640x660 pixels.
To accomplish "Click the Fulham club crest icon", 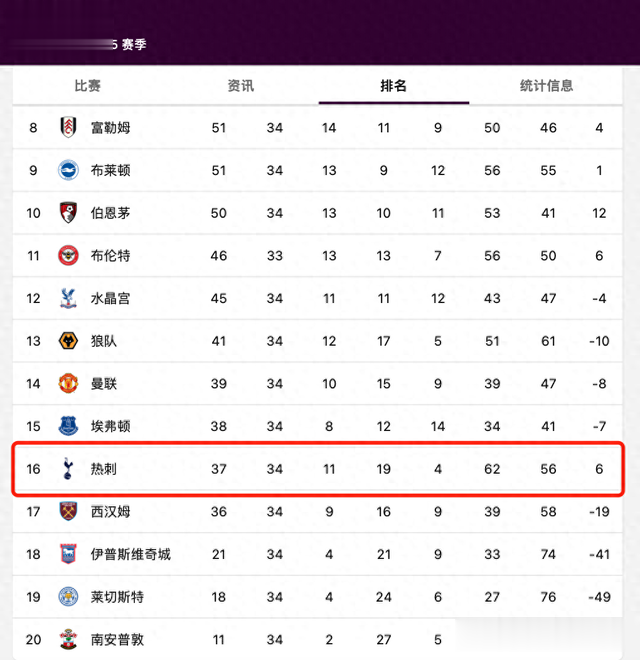I will (x=68, y=127).
